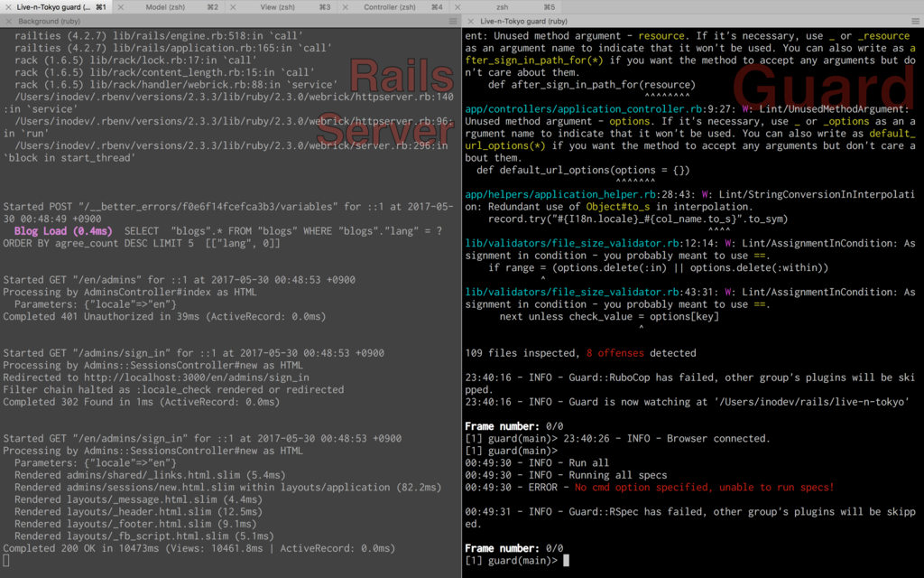Image resolution: width=924 pixels, height=578 pixels.
Task: Click 'Guard is now watching at' line
Action: click(x=687, y=402)
